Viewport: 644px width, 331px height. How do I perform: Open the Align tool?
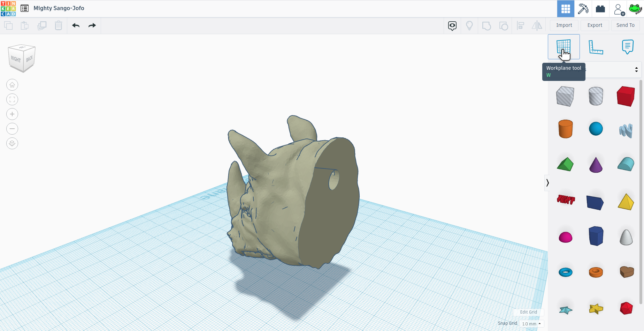pyautogui.click(x=520, y=25)
